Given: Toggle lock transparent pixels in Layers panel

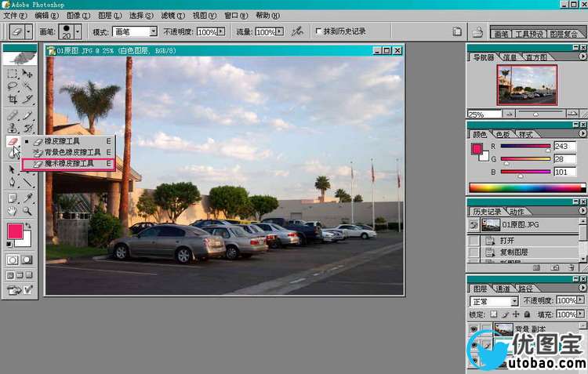Looking at the screenshot, I should (494, 314).
